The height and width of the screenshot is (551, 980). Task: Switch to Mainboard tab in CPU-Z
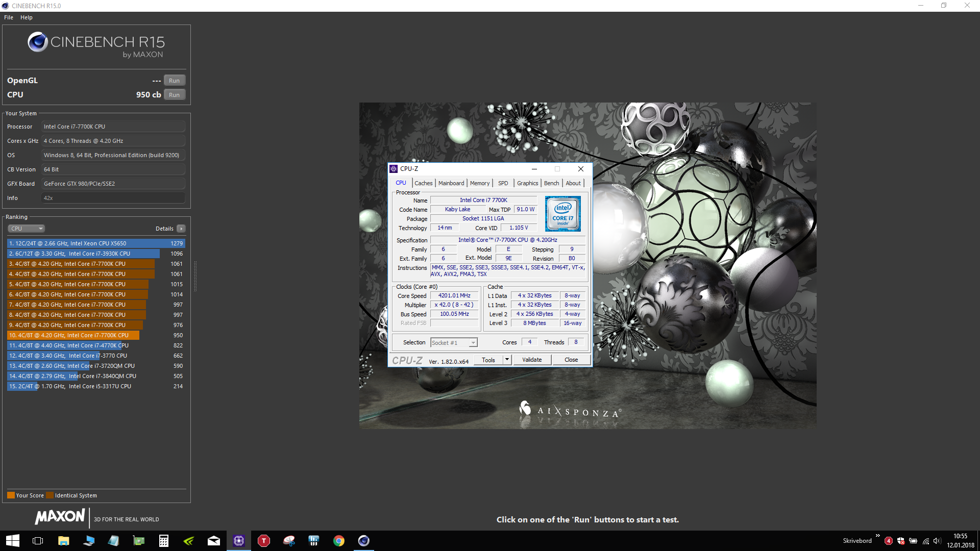pos(451,183)
